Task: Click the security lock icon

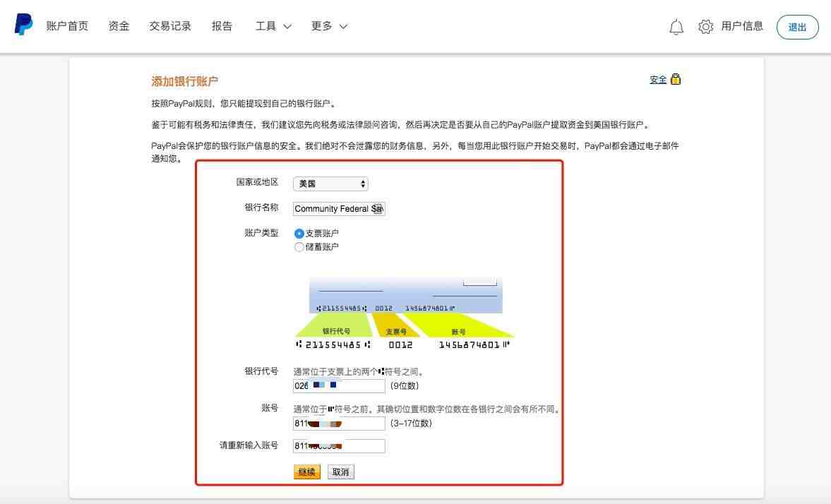Action: pos(676,79)
